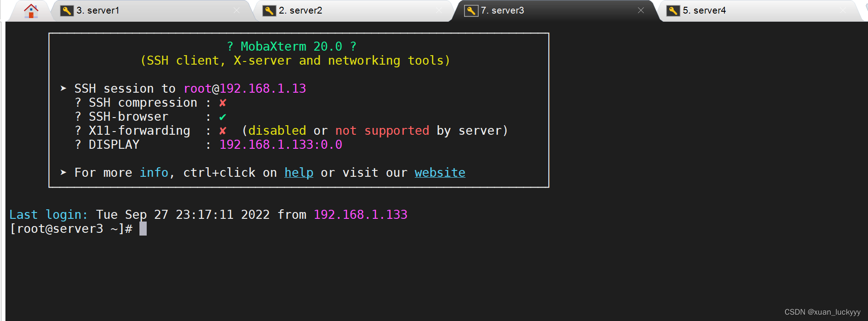Open the website link in the banner
Image resolution: width=868 pixels, height=321 pixels.
440,173
